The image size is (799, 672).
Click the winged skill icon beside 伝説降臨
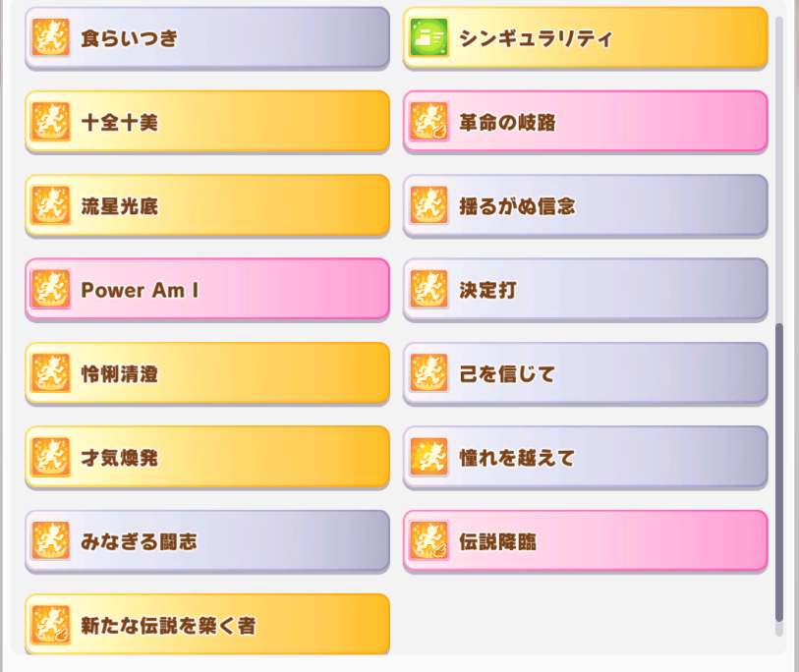click(x=428, y=540)
